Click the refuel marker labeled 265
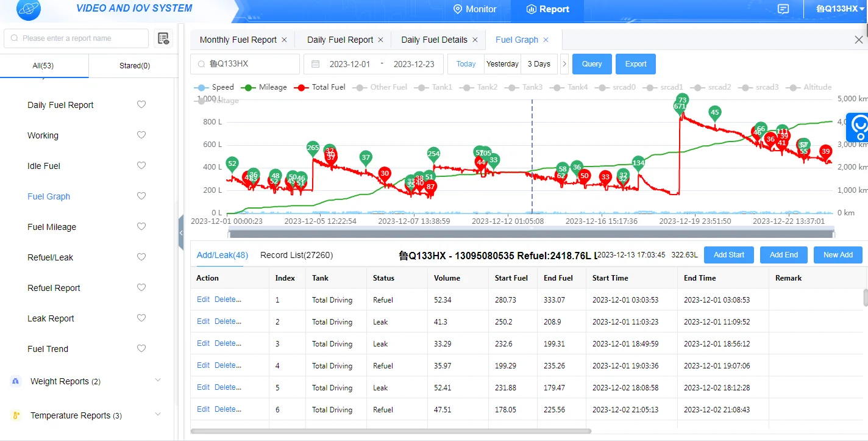Image resolution: width=868 pixels, height=441 pixels. pos(313,149)
